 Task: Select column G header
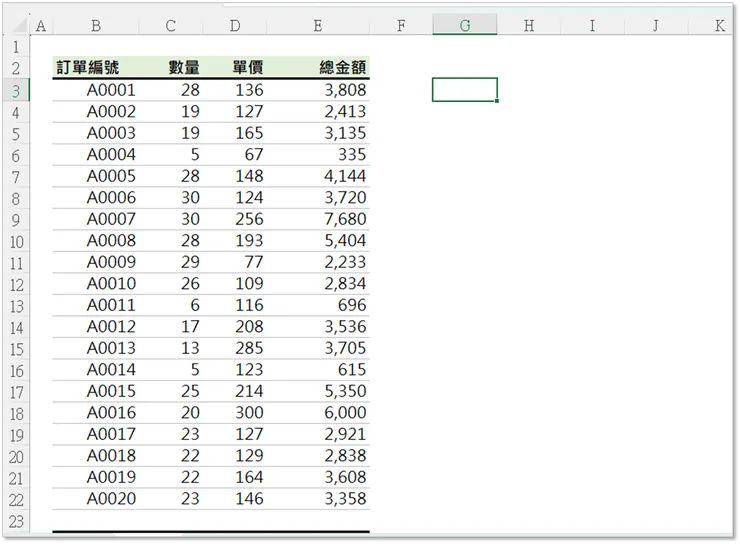464,26
